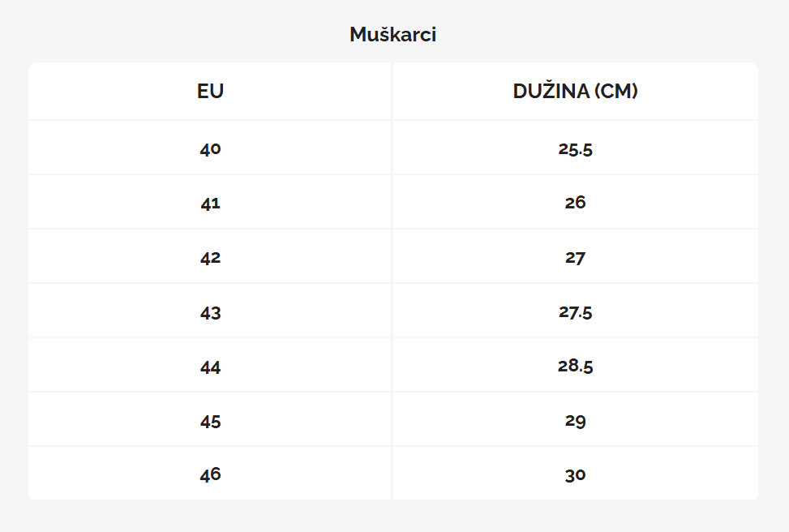
Task: Select the EU column header
Action: [210, 92]
